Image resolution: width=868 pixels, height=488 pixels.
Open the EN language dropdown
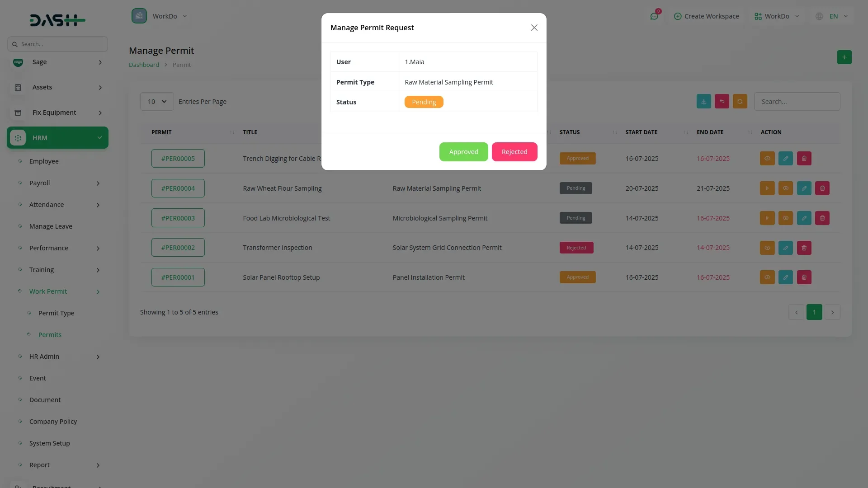click(833, 16)
